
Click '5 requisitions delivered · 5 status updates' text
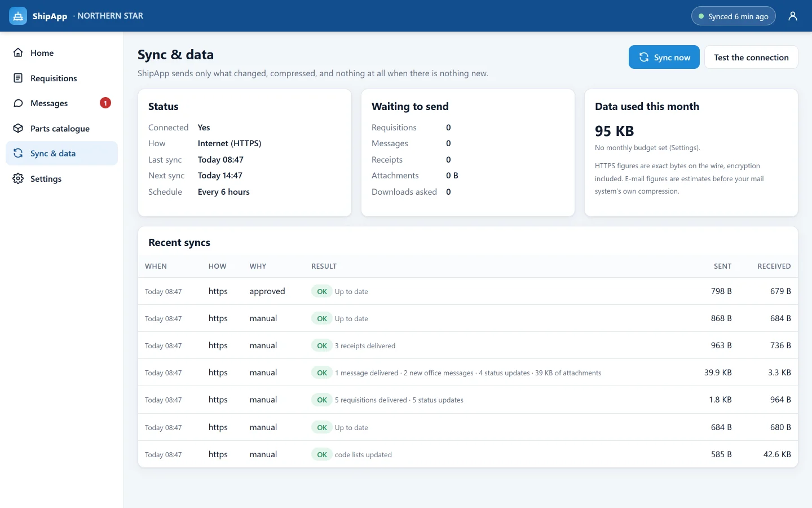(x=399, y=400)
